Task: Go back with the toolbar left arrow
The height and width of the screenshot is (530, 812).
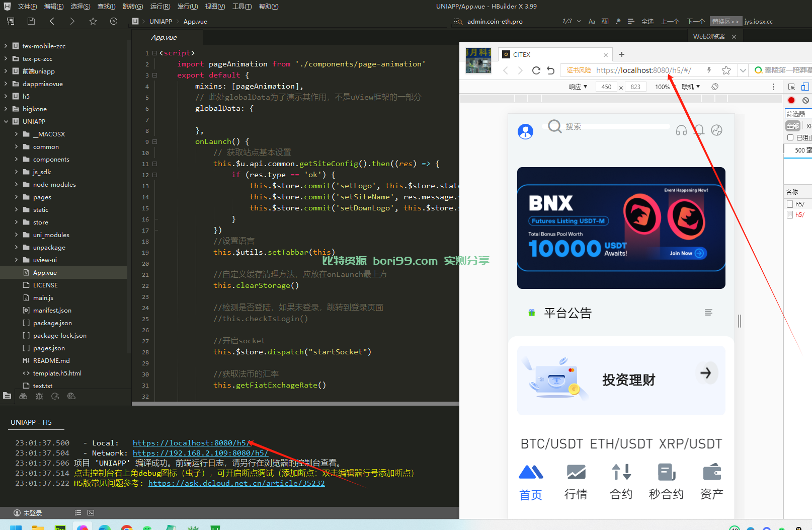Action: pos(52,21)
